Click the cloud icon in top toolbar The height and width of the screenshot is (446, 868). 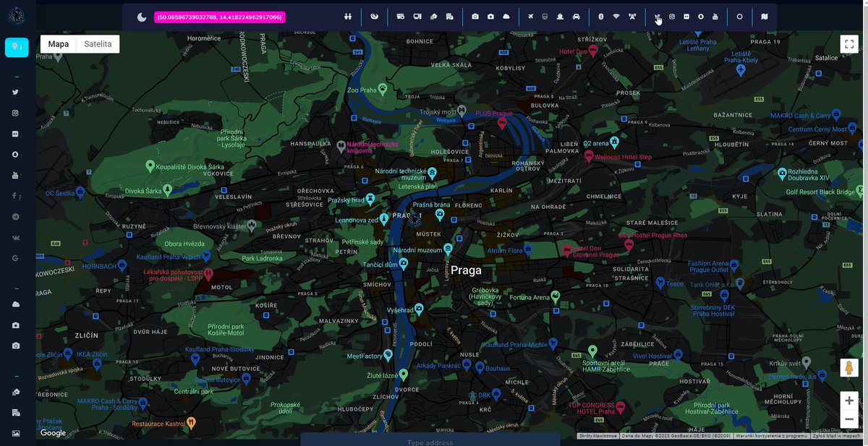(x=506, y=17)
